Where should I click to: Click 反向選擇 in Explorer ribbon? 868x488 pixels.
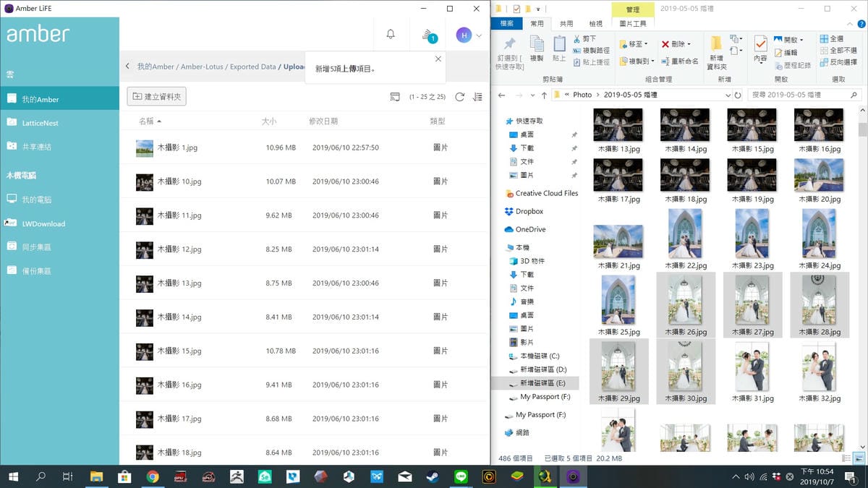click(x=838, y=62)
